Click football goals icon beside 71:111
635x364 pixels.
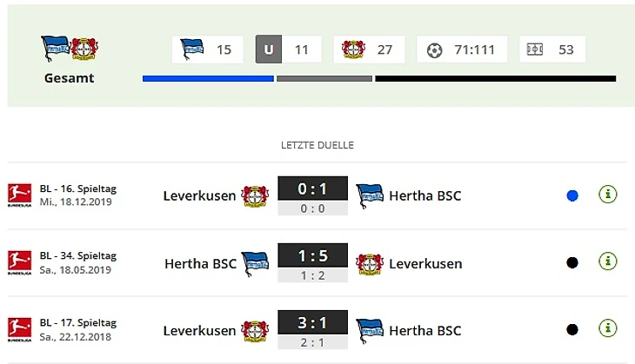click(x=435, y=50)
